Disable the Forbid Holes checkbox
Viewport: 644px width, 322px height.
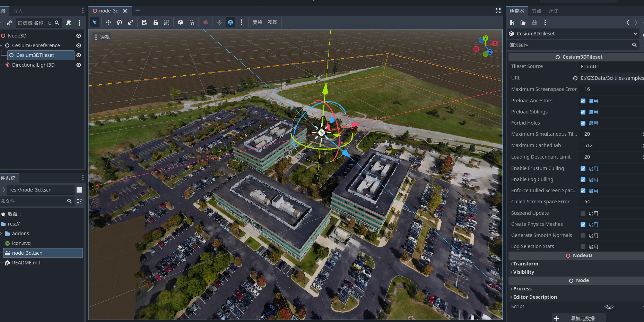coord(583,123)
